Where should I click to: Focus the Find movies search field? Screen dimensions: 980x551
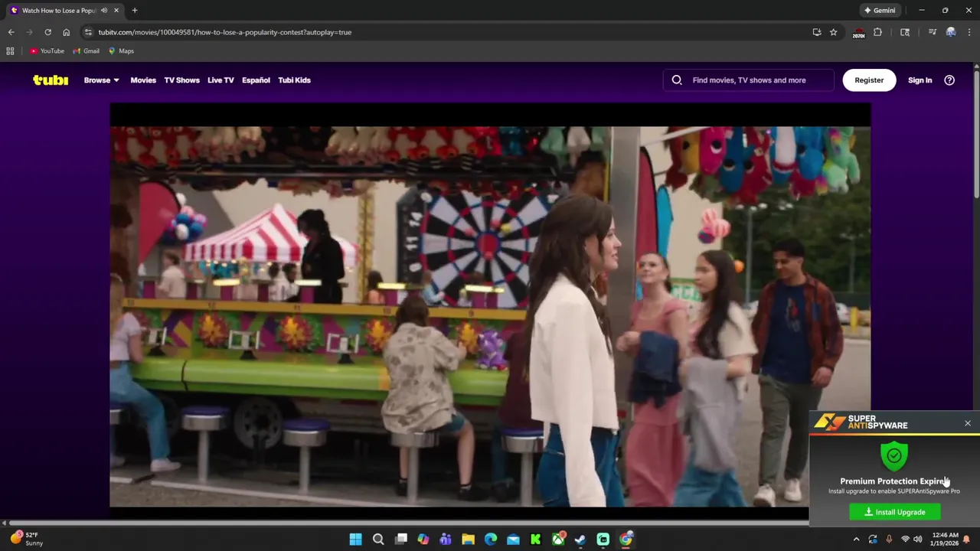pos(749,80)
